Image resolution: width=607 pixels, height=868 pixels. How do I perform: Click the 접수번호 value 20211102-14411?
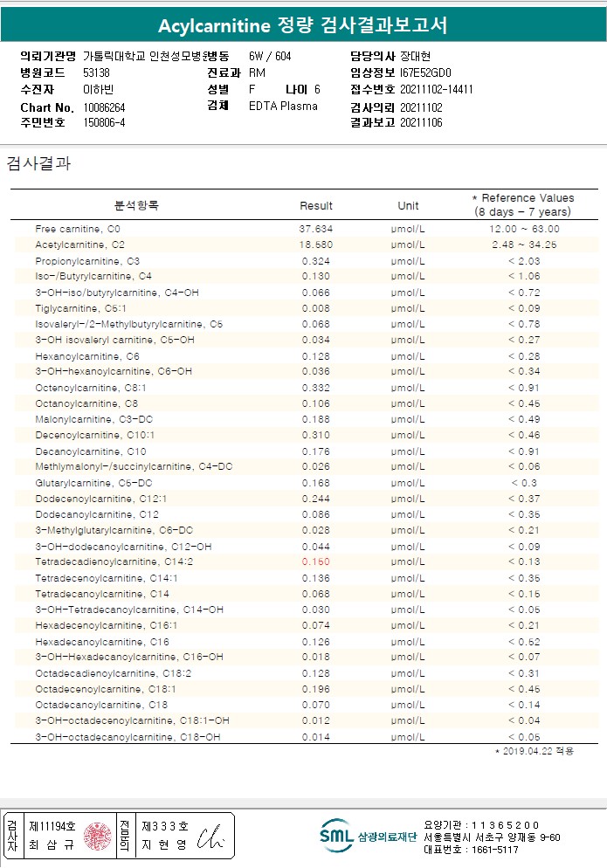[436, 89]
